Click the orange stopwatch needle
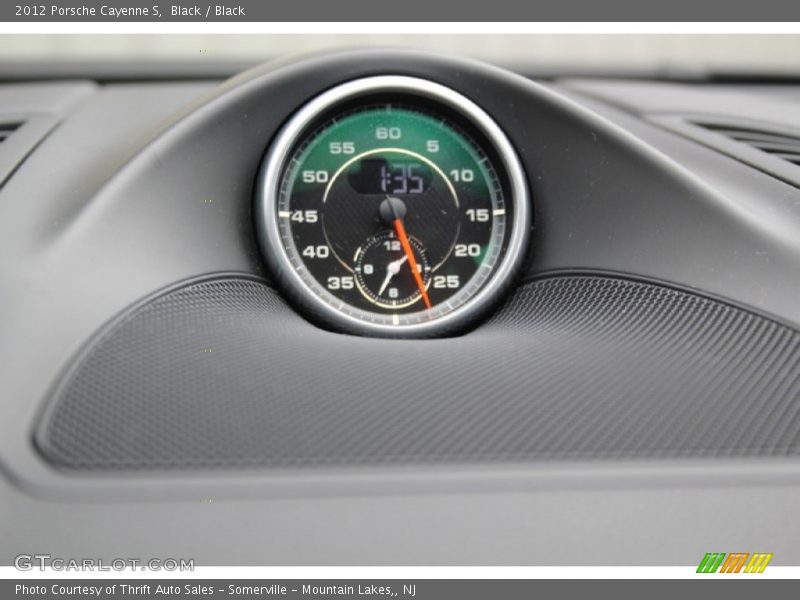Screen dimensions: 800x600 413,262
